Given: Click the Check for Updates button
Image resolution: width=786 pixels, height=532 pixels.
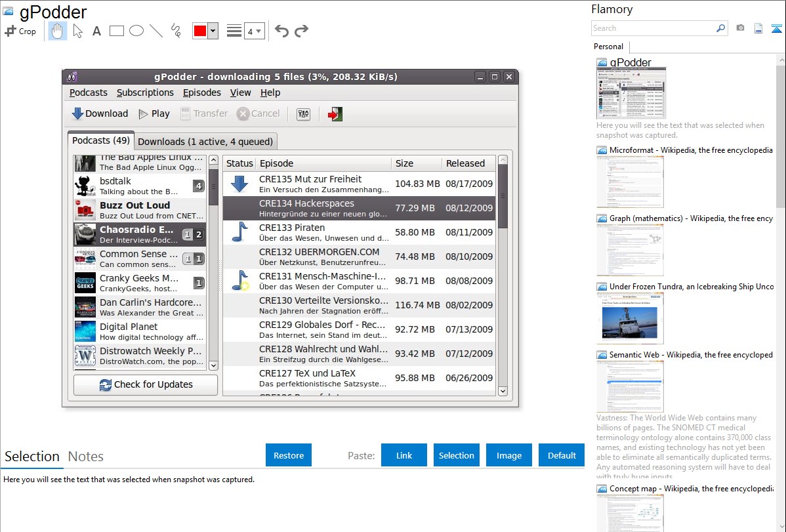Looking at the screenshot, I should coord(146,384).
